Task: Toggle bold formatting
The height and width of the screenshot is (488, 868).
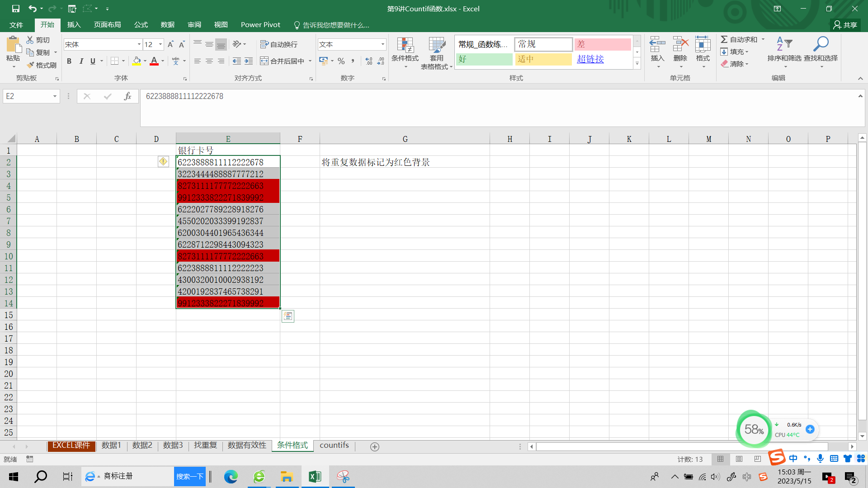Action: [69, 61]
